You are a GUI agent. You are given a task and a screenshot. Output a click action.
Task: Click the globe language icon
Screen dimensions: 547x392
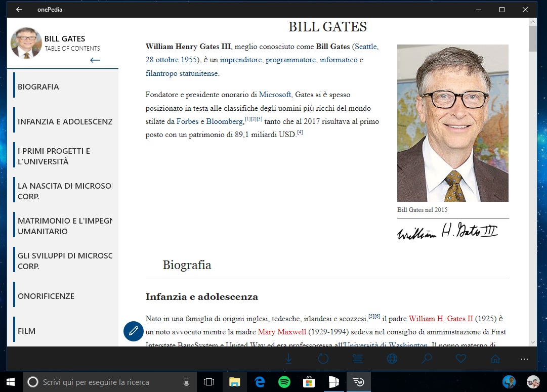(x=392, y=359)
